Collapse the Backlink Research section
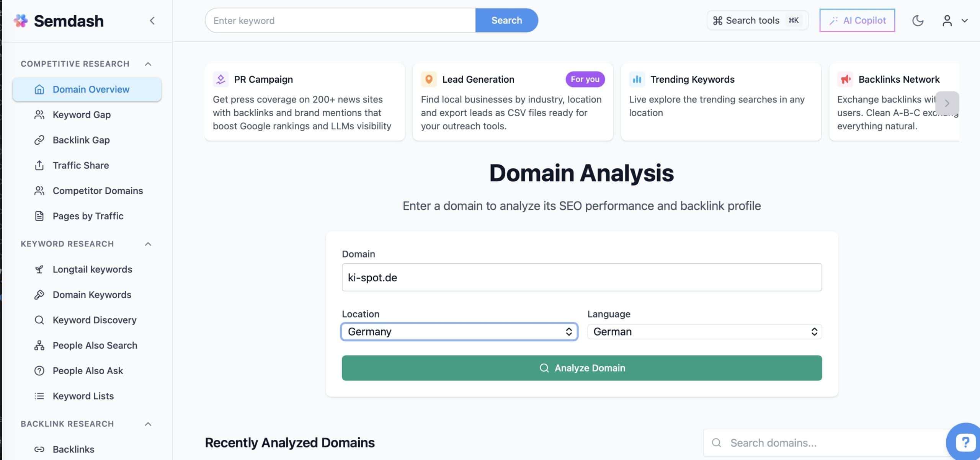The height and width of the screenshot is (460, 980). pyautogui.click(x=148, y=424)
